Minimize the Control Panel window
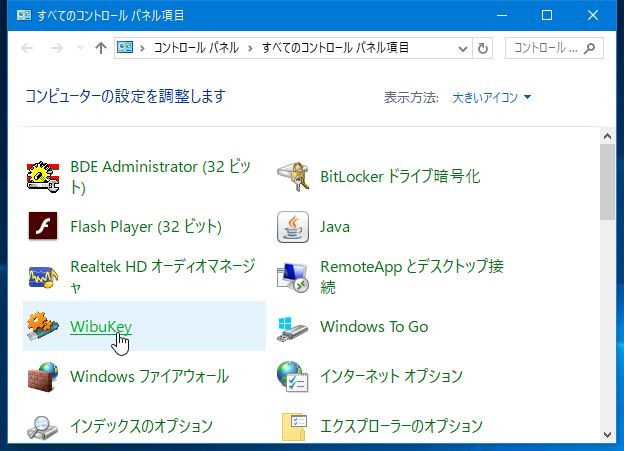Viewport: 624px width, 451px height. [502, 15]
